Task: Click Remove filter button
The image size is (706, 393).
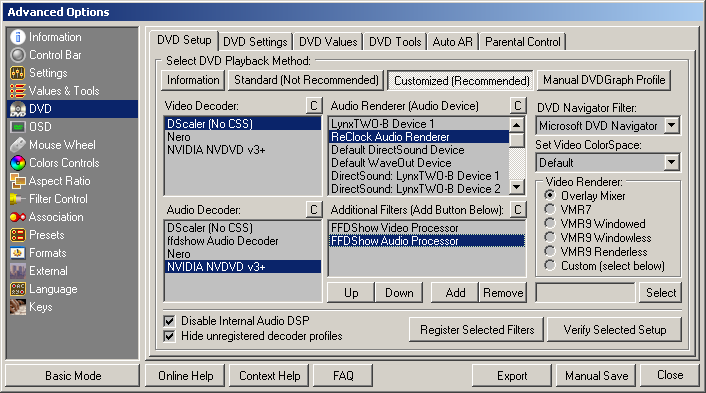Action: point(503,293)
